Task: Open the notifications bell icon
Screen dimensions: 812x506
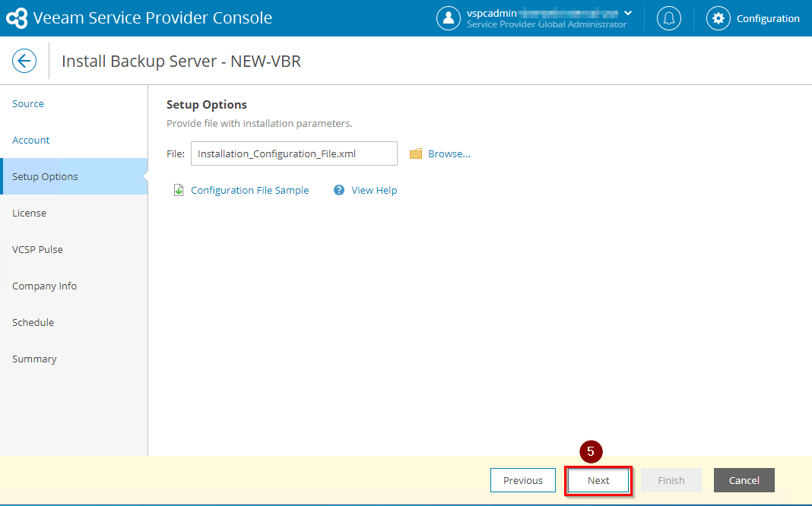Action: [x=668, y=18]
